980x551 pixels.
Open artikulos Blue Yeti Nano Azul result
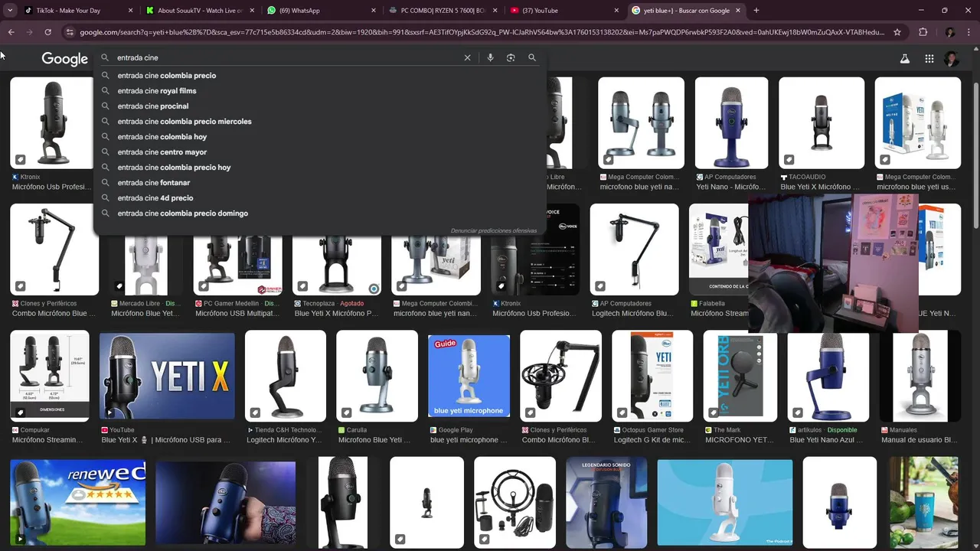pyautogui.click(x=828, y=376)
